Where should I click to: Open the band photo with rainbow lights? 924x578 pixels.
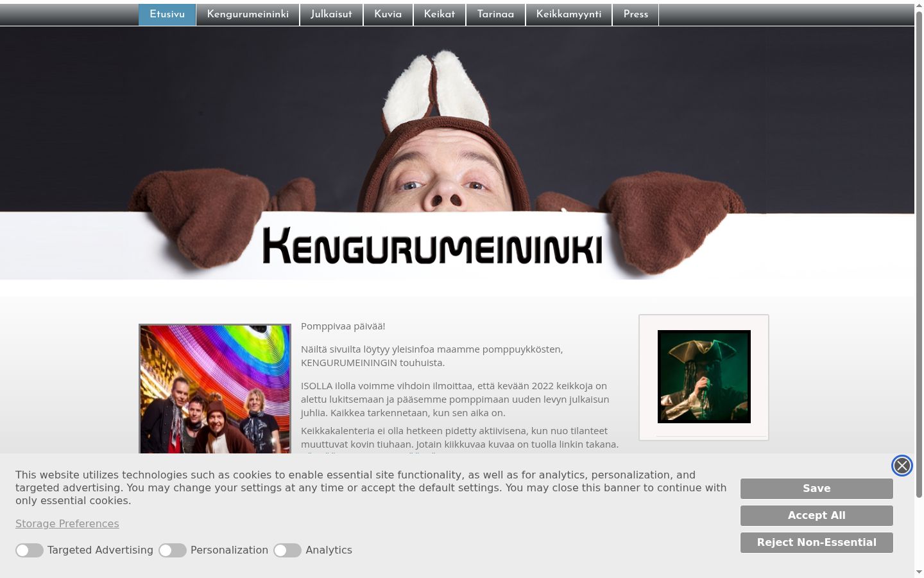[215, 389]
